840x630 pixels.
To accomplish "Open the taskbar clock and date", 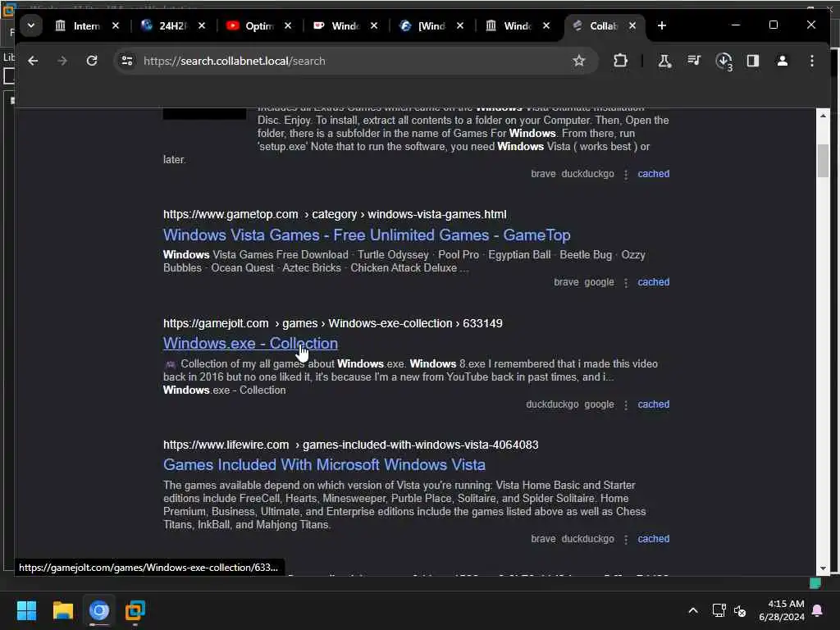I will [782, 610].
